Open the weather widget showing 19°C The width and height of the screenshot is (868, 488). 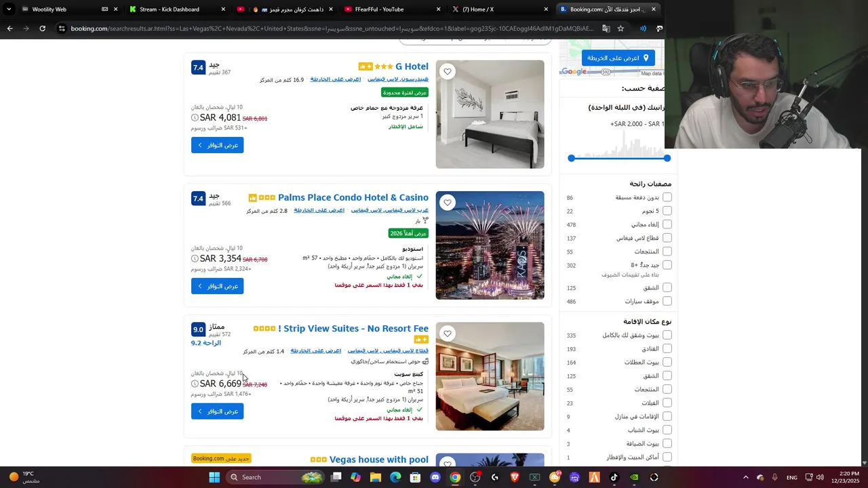[24, 477]
